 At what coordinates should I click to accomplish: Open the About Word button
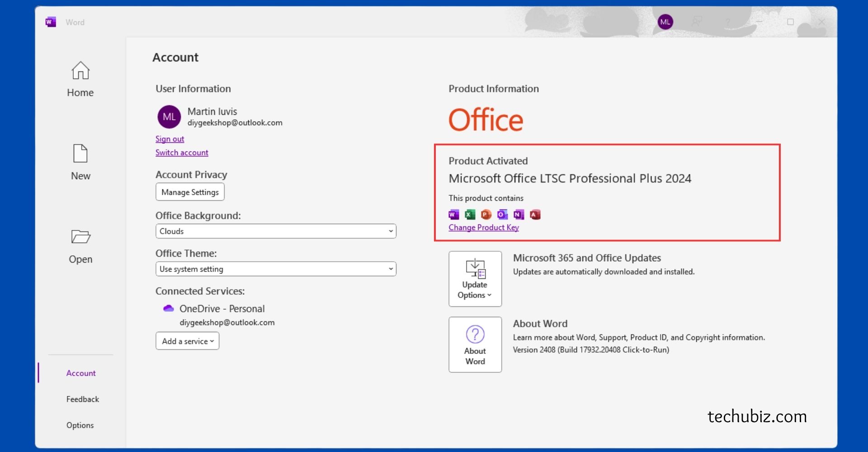[475, 344]
